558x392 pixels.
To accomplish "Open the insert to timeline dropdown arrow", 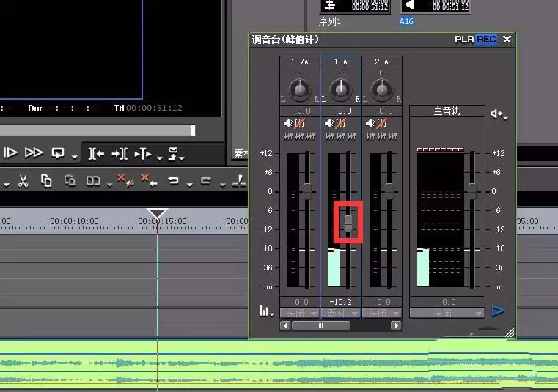I will pyautogui.click(x=159, y=158).
